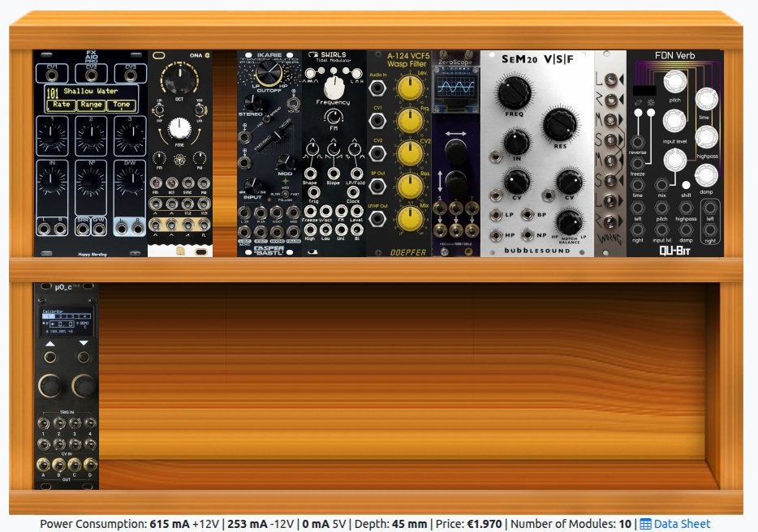
Task: Click the Wasp Filter BP Out jack
Action: (x=377, y=186)
